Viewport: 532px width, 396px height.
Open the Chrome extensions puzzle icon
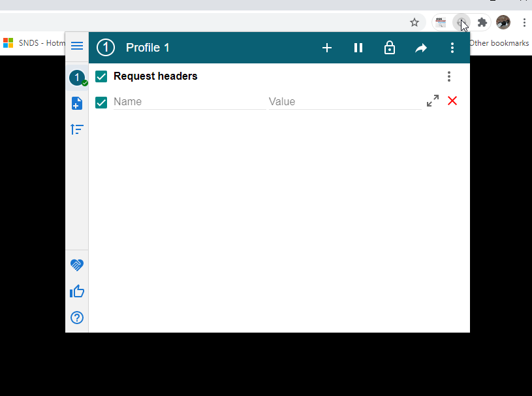point(482,22)
